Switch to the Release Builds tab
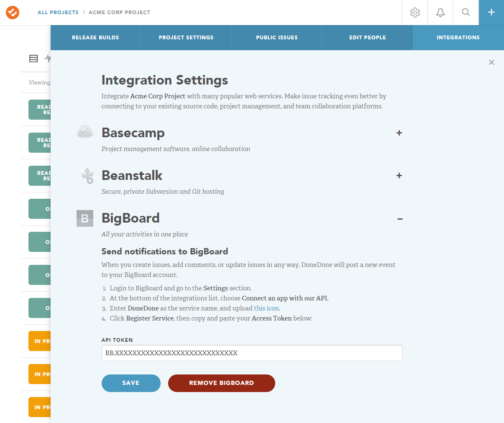 tap(95, 38)
